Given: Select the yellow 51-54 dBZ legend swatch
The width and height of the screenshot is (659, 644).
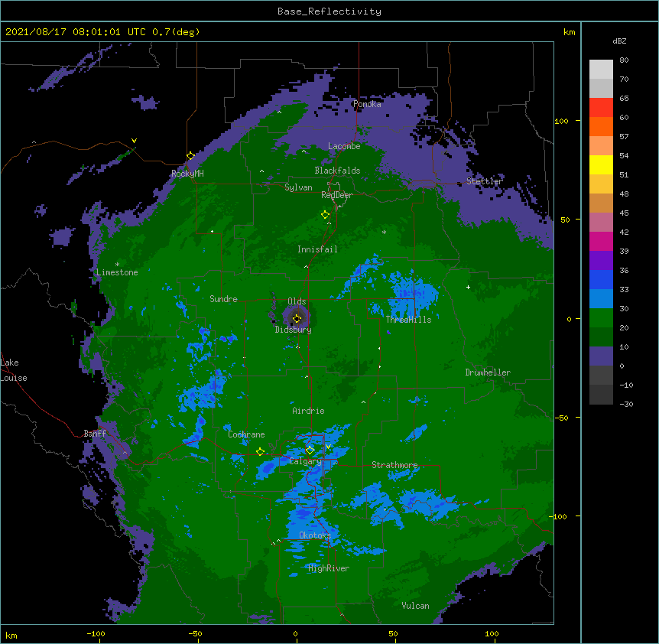Looking at the screenshot, I should (601, 164).
